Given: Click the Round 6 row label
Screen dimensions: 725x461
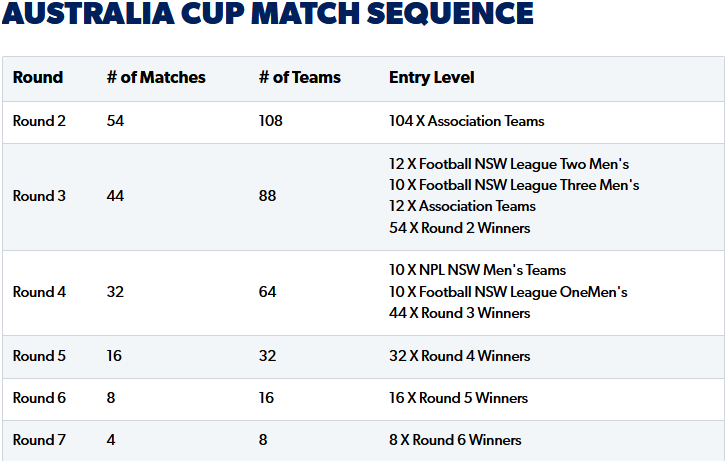Looking at the screenshot, I should (x=39, y=398).
